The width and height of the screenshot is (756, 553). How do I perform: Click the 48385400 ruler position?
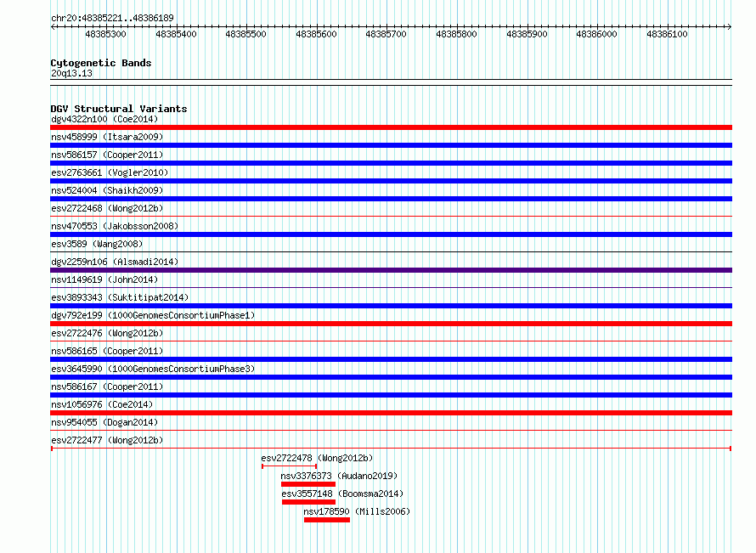176,34
